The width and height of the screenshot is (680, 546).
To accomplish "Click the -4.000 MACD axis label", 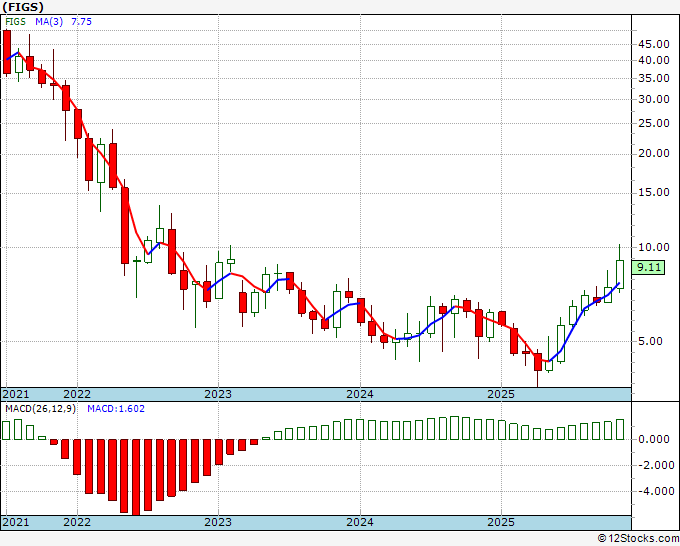I will [x=654, y=492].
